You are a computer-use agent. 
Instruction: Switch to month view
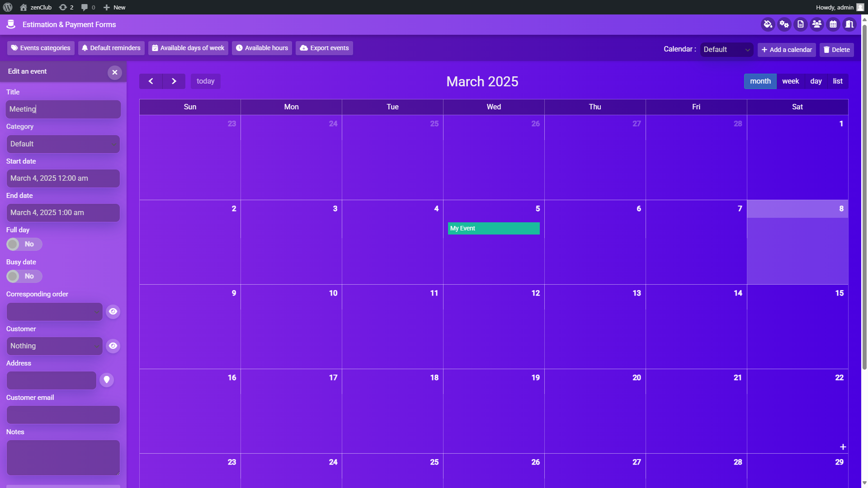pos(760,81)
